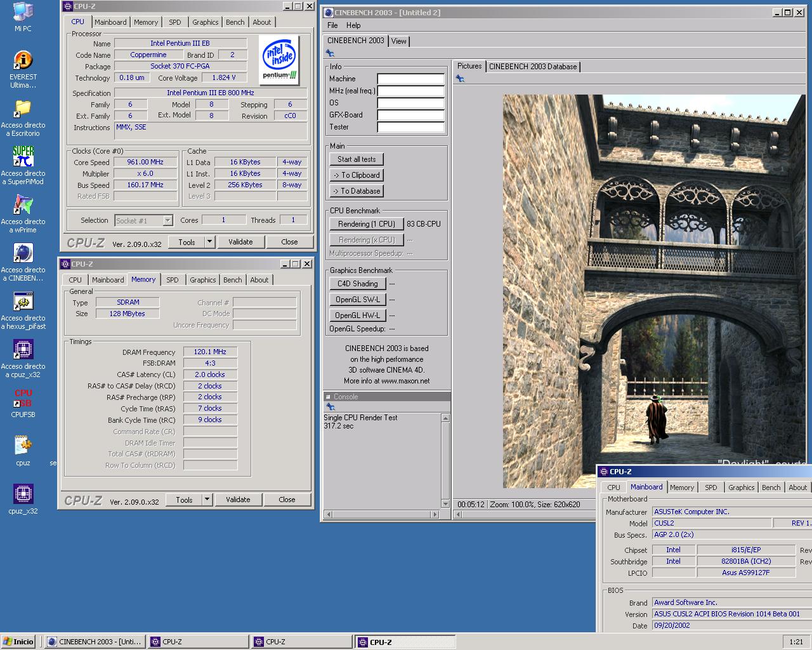Launch the hexus_pifast shortcut icon
Screen dimensions: 812x650
pos(23,301)
